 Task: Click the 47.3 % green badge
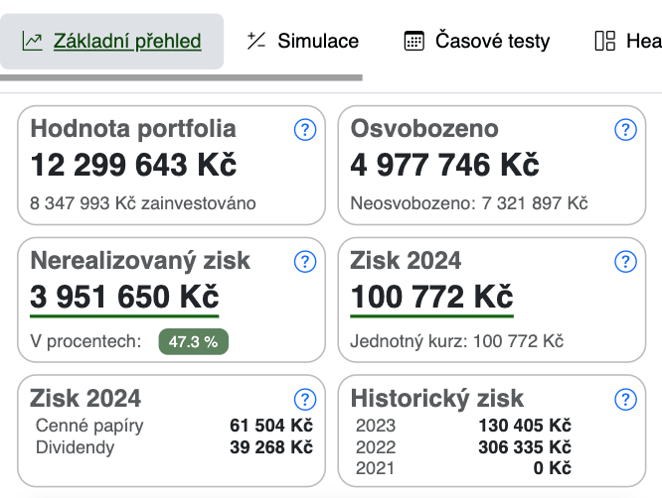tap(193, 341)
